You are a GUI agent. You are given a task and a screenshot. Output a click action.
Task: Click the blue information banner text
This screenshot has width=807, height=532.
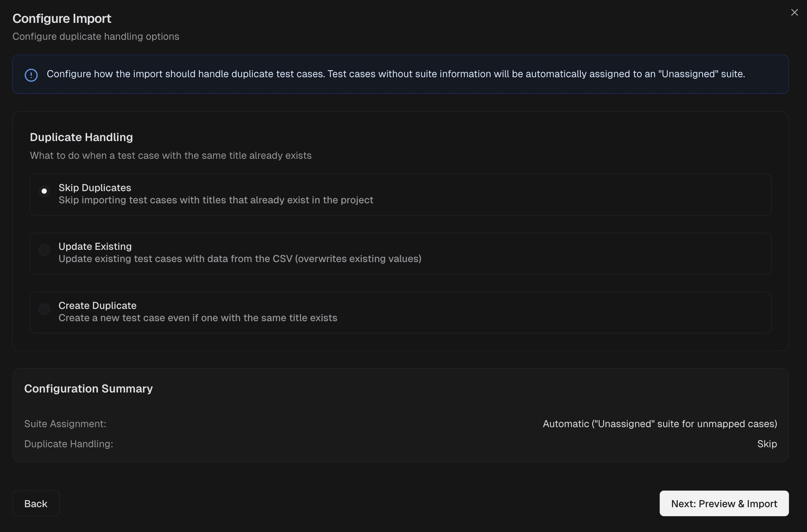(x=396, y=74)
